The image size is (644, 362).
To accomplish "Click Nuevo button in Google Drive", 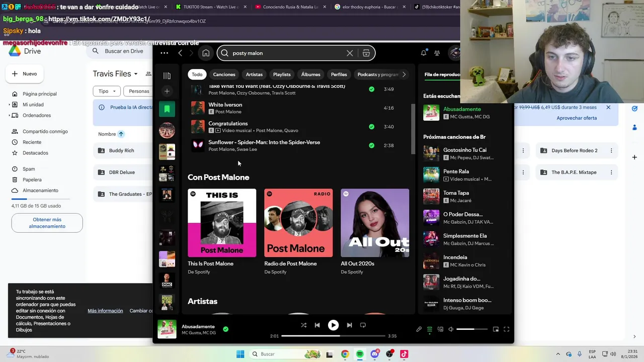I will coord(25,74).
